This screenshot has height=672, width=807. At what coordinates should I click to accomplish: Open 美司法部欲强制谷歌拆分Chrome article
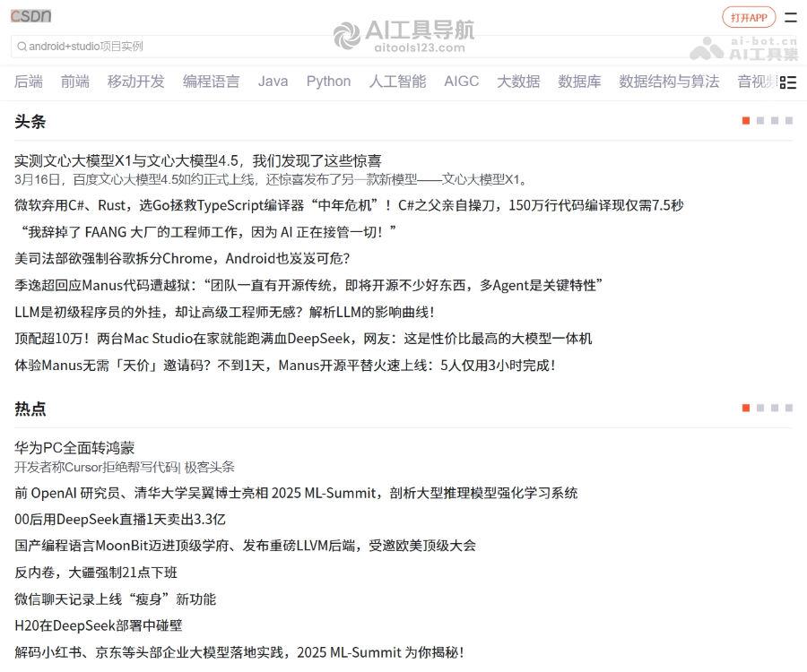click(182, 259)
